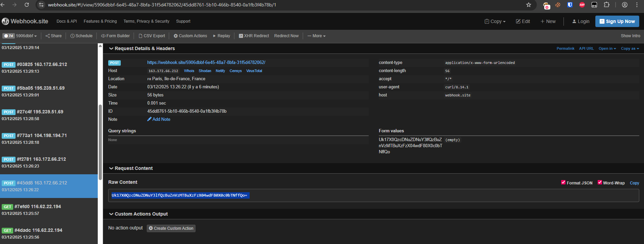Disable the Word-Wrap checkbox
Image resolution: width=644 pixels, height=244 pixels.
pos(600,182)
